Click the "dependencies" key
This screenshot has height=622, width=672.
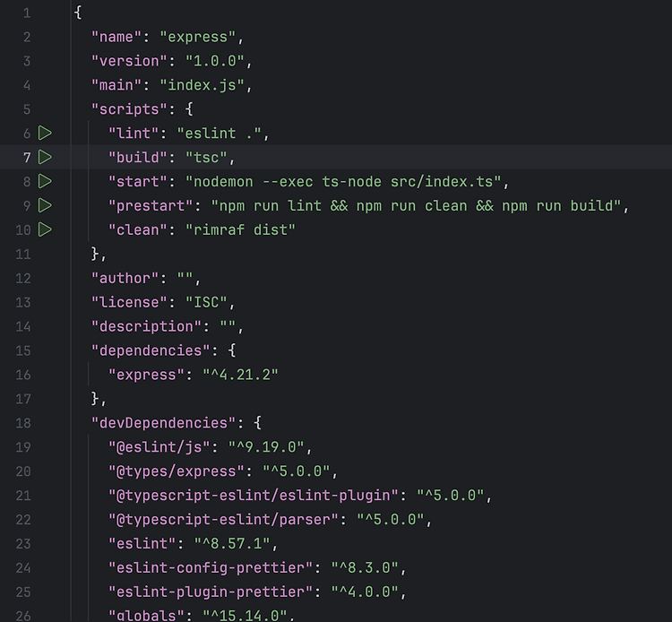coord(151,350)
